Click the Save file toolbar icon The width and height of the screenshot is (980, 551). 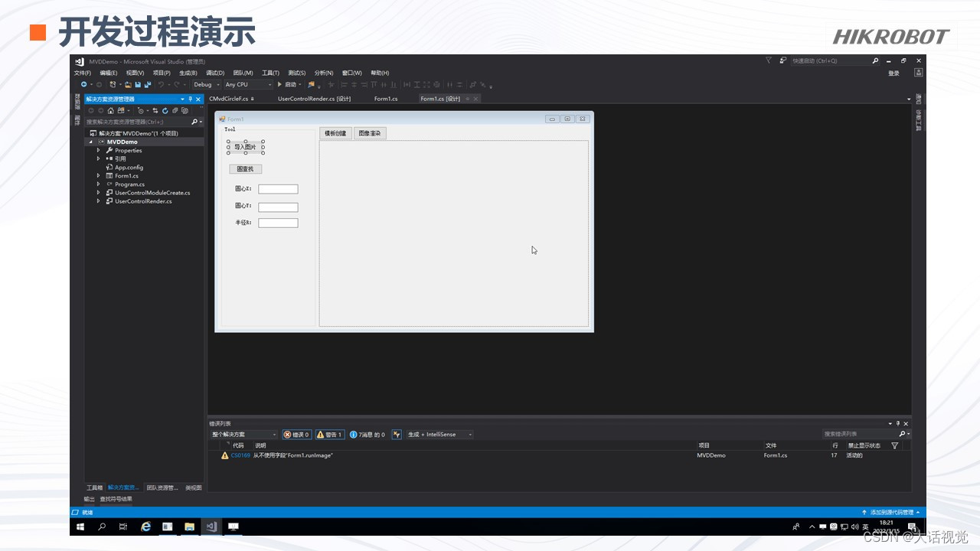(138, 85)
